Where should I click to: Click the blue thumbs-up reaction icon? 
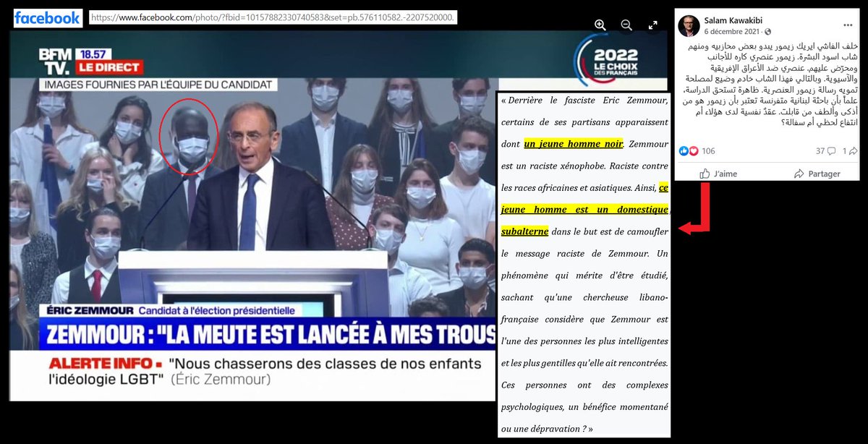click(x=683, y=150)
